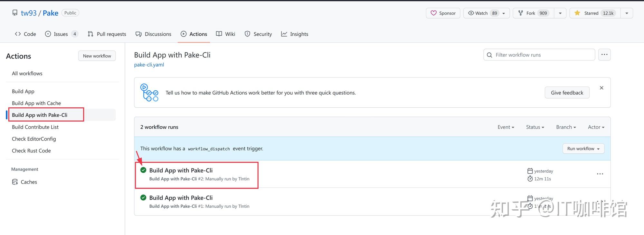Viewport: 644px width, 235px height.
Task: Open the Actor filter dropdown
Action: (596, 127)
